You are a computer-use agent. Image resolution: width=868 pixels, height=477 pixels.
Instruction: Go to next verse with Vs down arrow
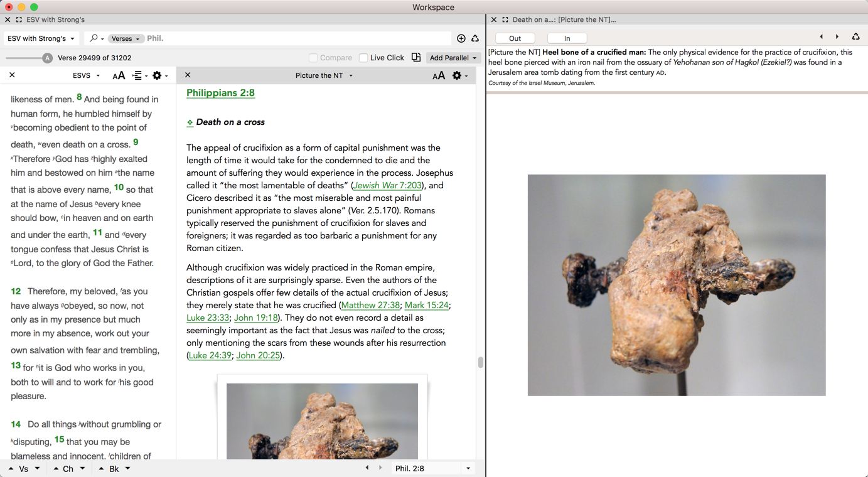pos(38,469)
